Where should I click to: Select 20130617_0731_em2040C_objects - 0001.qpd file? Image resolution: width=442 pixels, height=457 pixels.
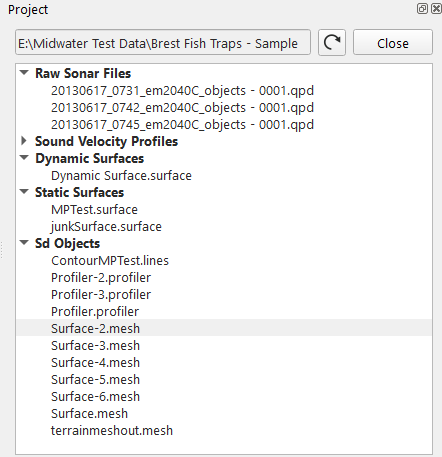[x=182, y=91]
